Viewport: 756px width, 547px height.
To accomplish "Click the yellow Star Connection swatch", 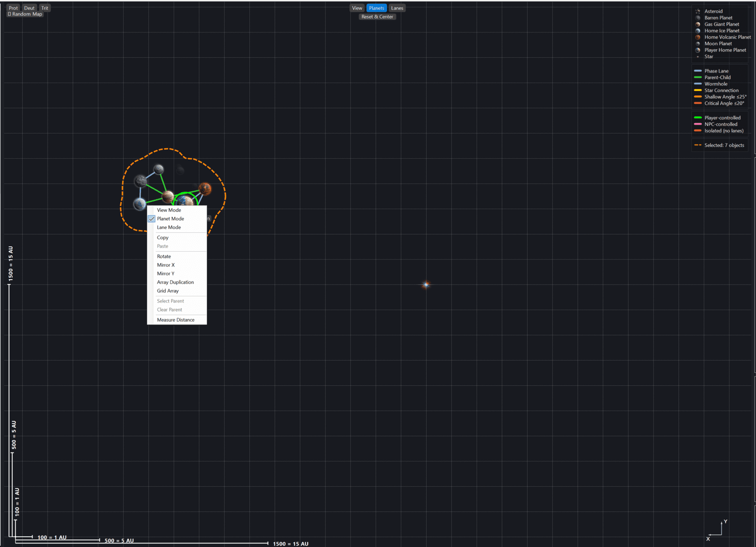I will point(698,90).
